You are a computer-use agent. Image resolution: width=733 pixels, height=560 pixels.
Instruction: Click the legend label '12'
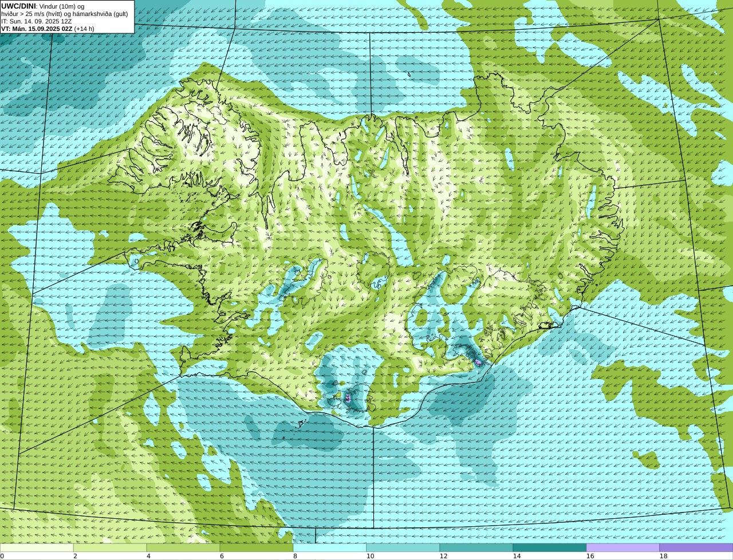(x=443, y=556)
